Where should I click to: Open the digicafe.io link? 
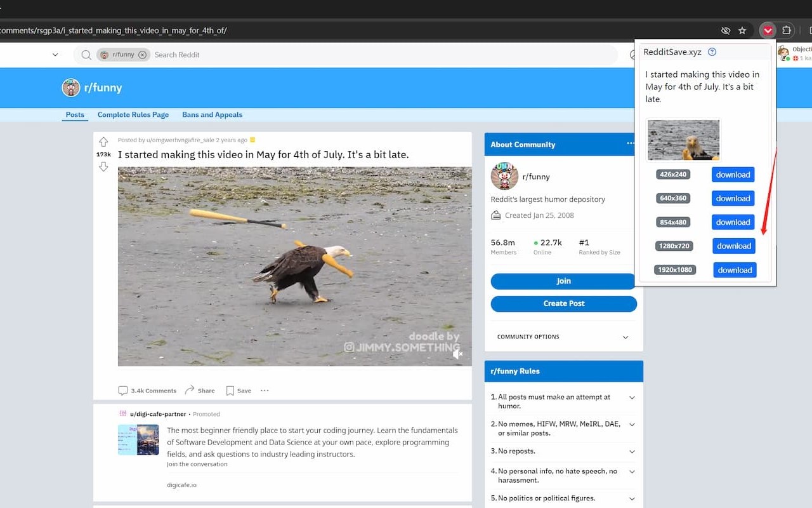(x=181, y=485)
